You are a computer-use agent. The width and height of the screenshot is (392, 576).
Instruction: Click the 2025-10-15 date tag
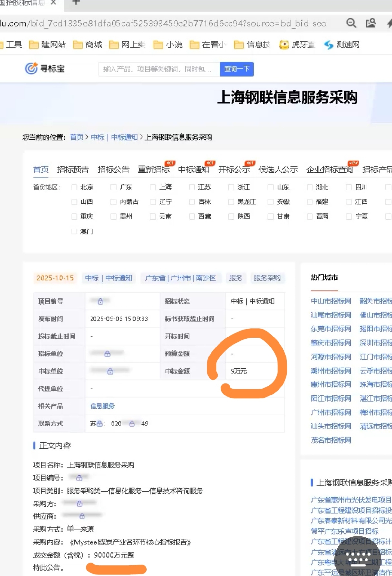tap(55, 278)
